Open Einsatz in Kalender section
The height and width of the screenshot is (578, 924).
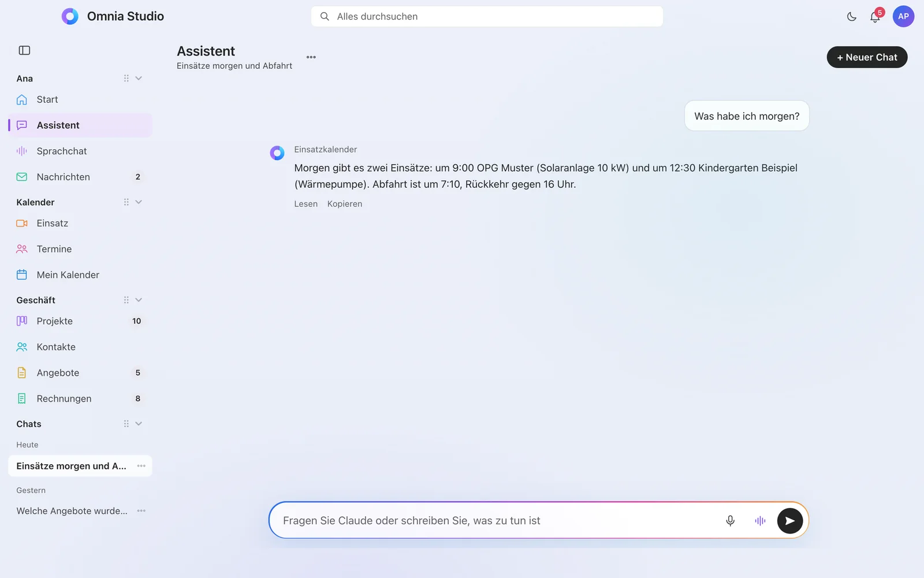(80, 223)
